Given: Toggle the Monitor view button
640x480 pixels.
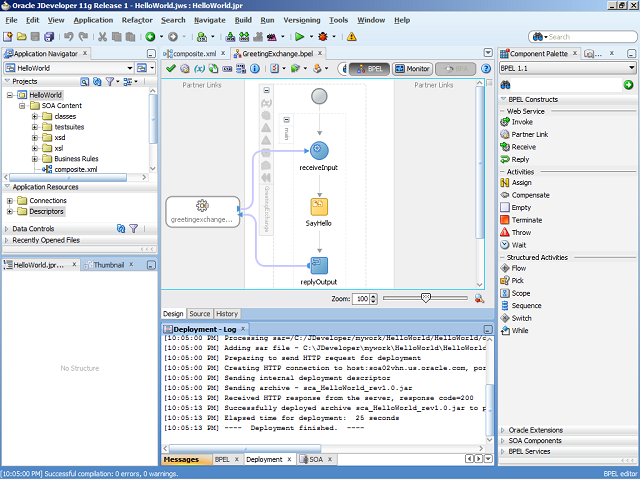Looking at the screenshot, I should coord(413,68).
